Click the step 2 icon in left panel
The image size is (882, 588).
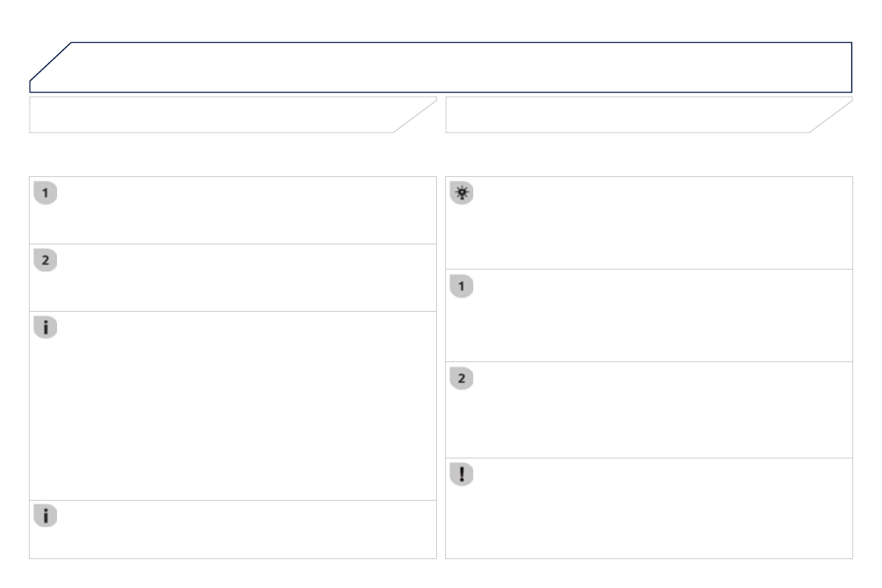click(47, 261)
